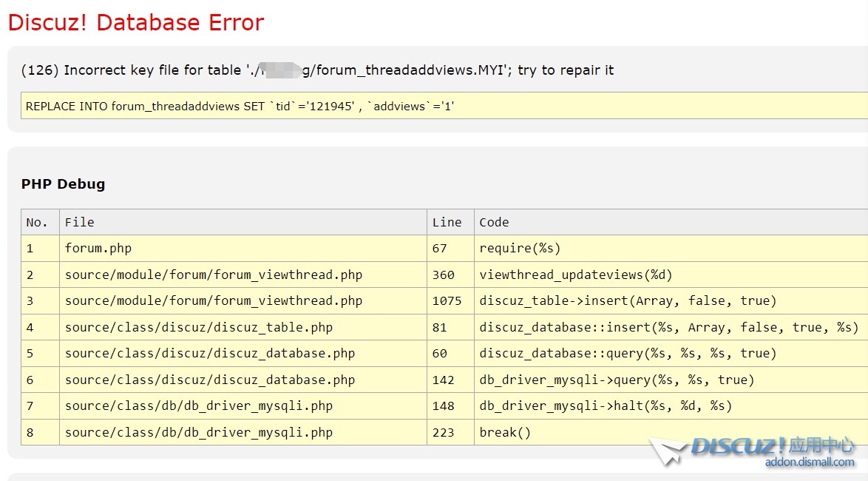The width and height of the screenshot is (868, 481).
Task: Click the discuz_database::query code cell
Action: pos(628,354)
